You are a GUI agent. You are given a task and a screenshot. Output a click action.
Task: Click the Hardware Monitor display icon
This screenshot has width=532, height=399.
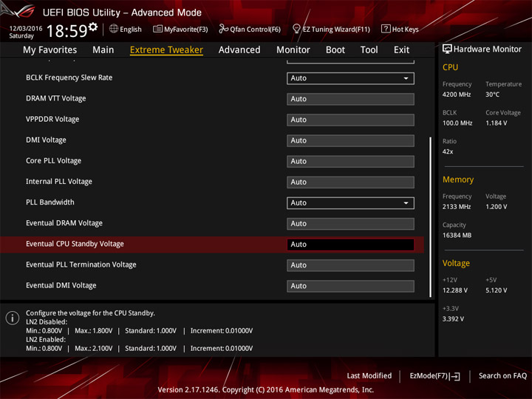(x=447, y=50)
